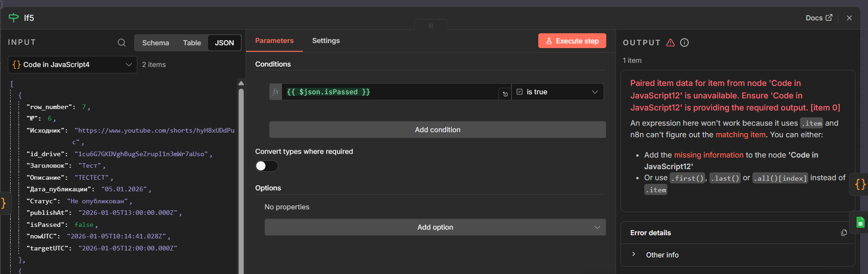868x274 pixels.
Task: Copy error details using the copy icon
Action: point(843,233)
